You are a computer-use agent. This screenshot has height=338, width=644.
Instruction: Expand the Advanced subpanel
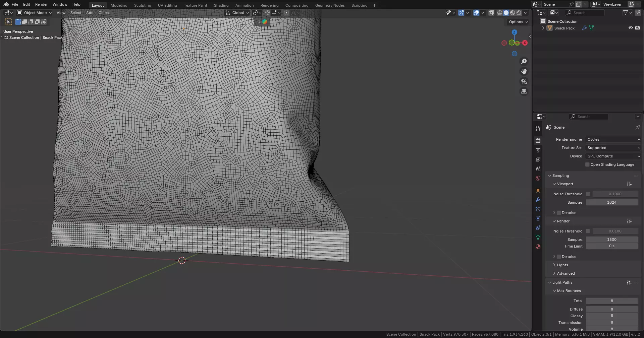coord(554,273)
